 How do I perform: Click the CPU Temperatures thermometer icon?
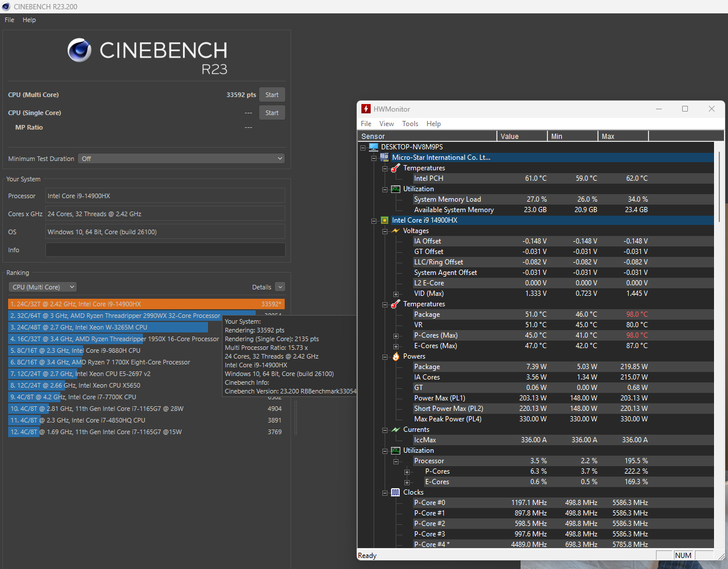[x=396, y=304]
